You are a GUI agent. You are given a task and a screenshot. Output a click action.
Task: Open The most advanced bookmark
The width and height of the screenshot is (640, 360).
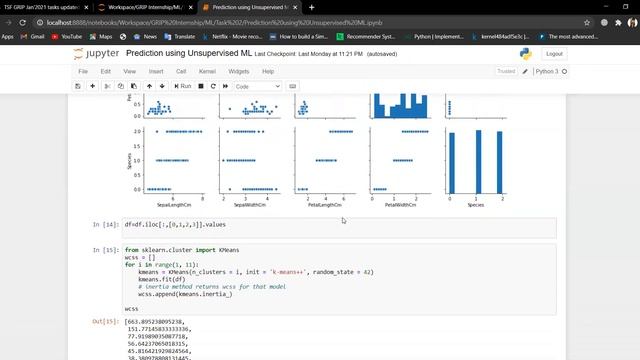569,37
